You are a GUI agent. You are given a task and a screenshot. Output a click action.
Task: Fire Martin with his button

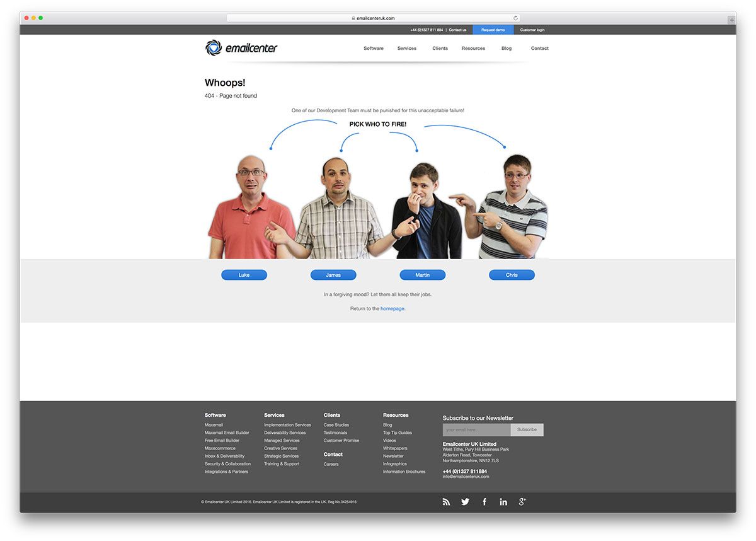423,275
